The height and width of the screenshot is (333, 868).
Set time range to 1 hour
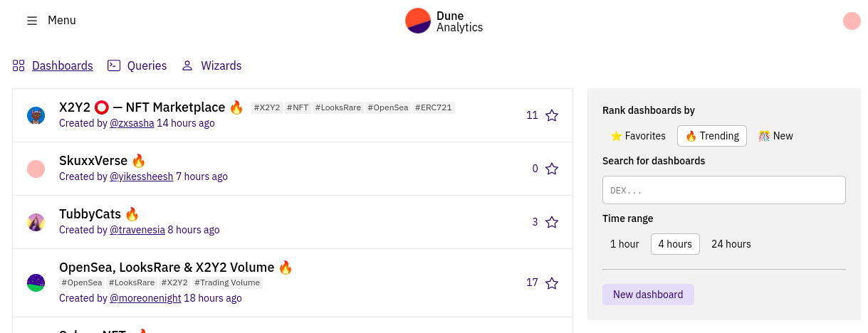(x=624, y=244)
